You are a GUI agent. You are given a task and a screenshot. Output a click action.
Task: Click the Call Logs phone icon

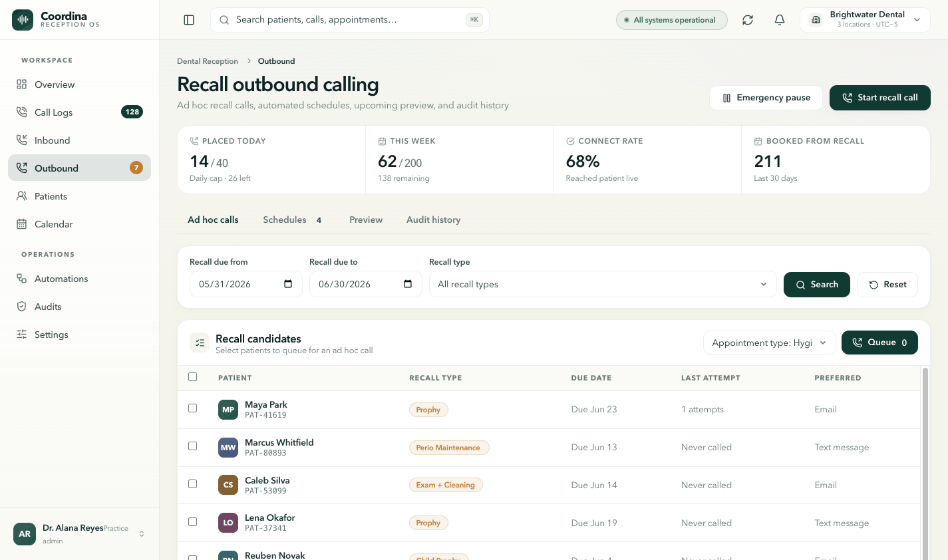(x=22, y=112)
